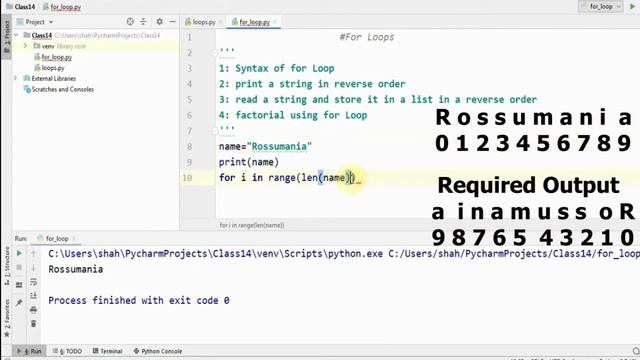Toggle the Project side tool button

(x=6, y=36)
